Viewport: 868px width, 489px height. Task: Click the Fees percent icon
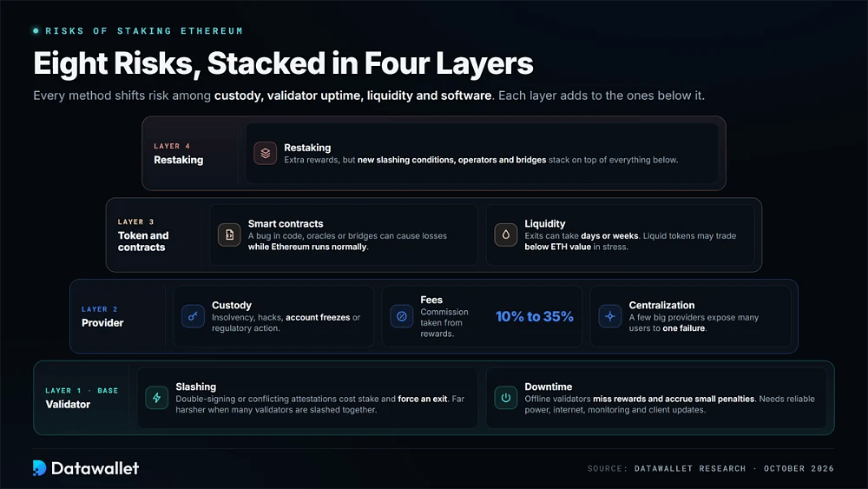click(402, 316)
